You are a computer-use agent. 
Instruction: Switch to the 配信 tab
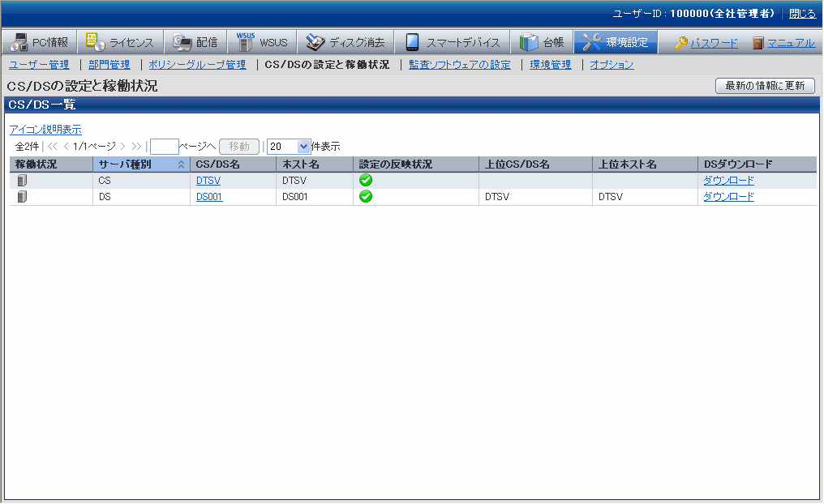click(x=195, y=42)
